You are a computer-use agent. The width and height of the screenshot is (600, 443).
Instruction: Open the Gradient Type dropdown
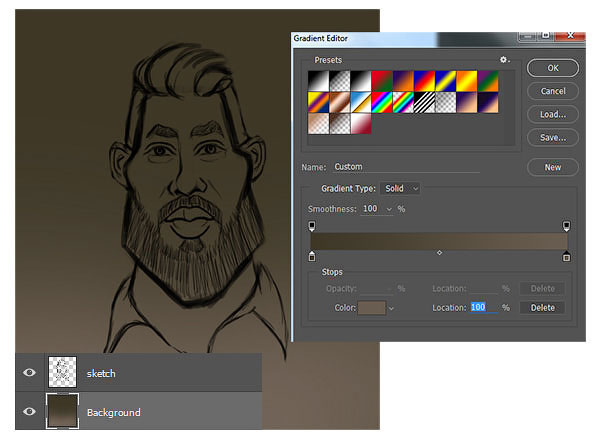[401, 188]
